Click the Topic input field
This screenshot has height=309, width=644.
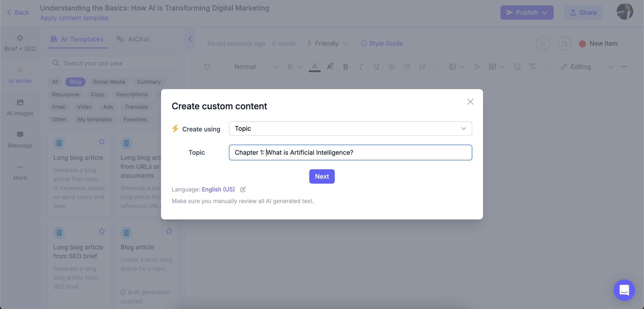point(350,152)
